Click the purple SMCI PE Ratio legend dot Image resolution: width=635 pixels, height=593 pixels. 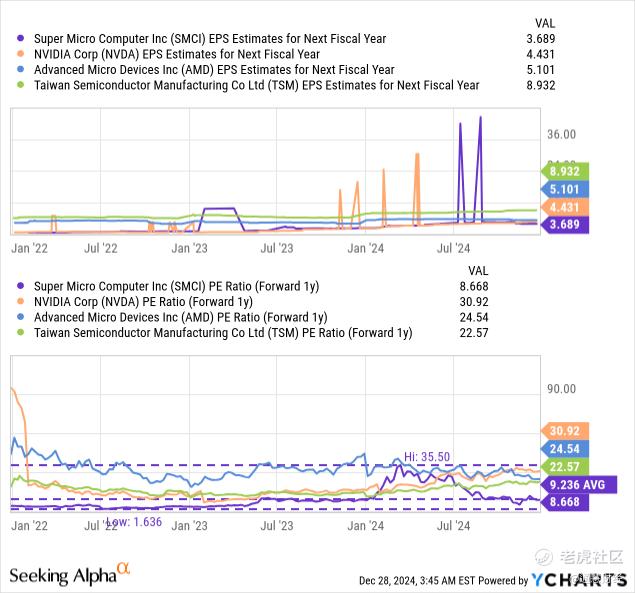click(21, 286)
